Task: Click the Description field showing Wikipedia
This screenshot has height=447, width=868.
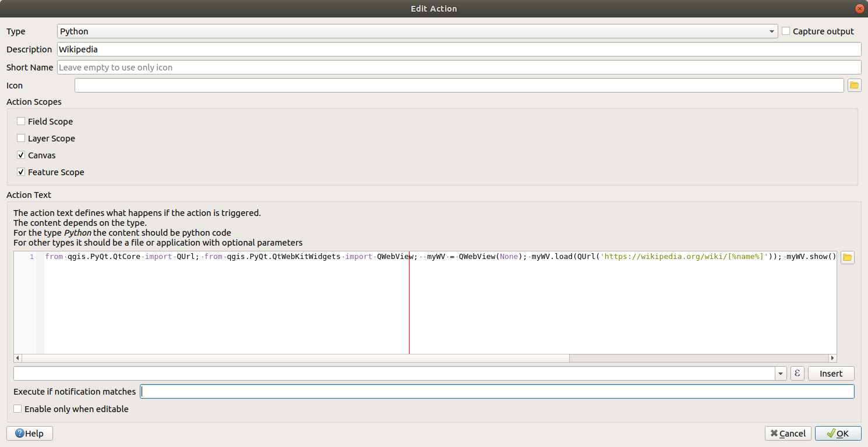Action: coord(233,49)
